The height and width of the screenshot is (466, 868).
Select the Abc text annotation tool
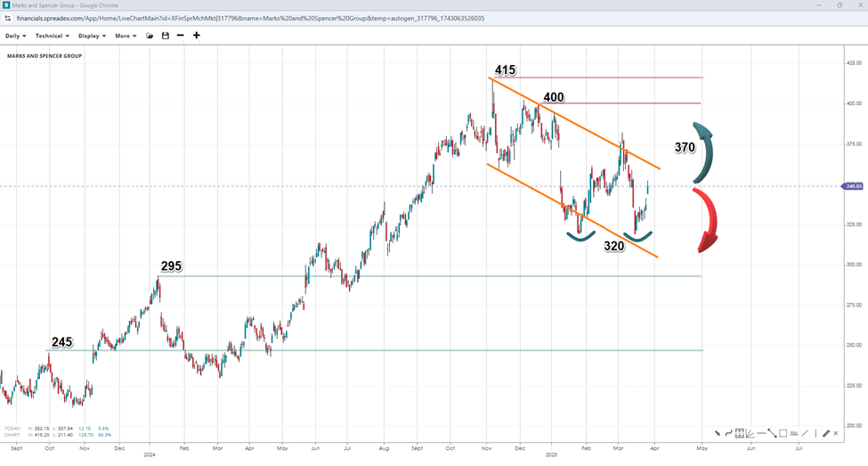coord(794,433)
